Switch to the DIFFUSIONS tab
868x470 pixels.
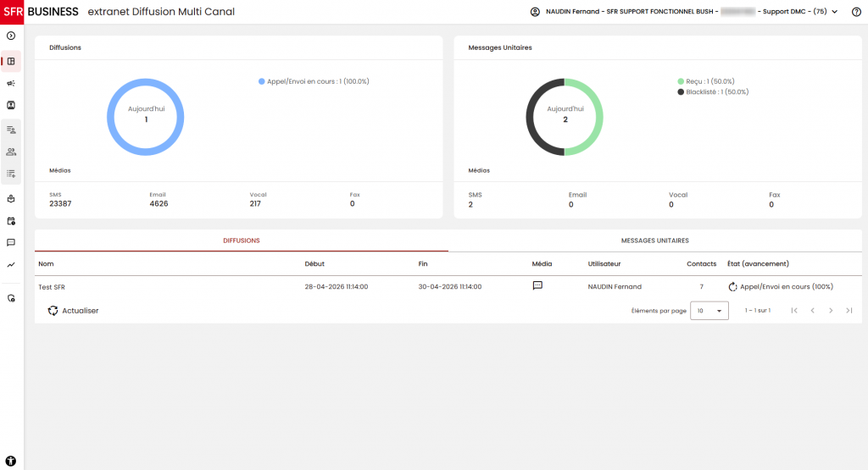click(242, 241)
